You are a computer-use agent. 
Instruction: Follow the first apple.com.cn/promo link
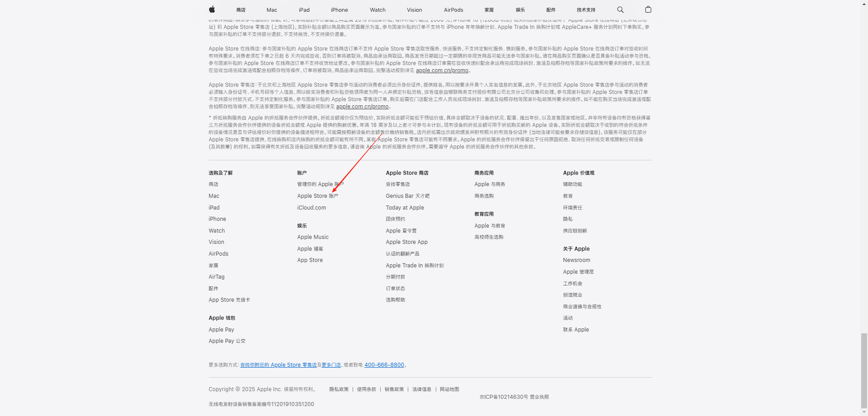click(442, 70)
